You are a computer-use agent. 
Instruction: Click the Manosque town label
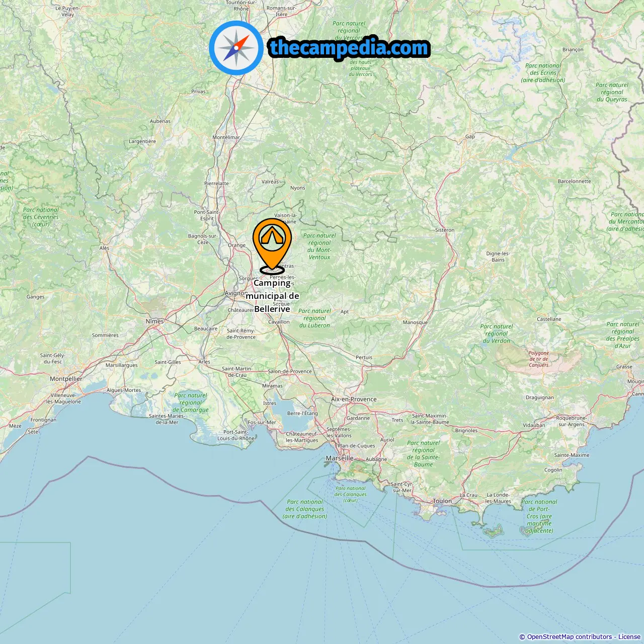[415, 323]
